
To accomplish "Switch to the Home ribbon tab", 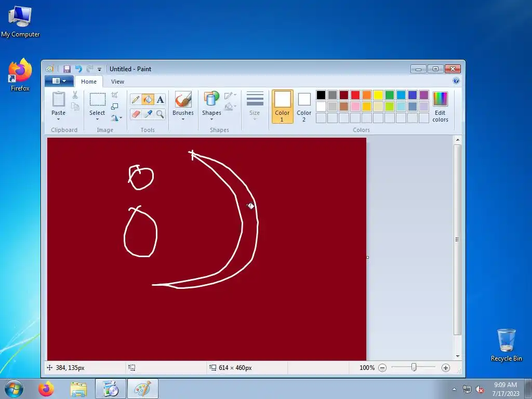I will pyautogui.click(x=89, y=82).
